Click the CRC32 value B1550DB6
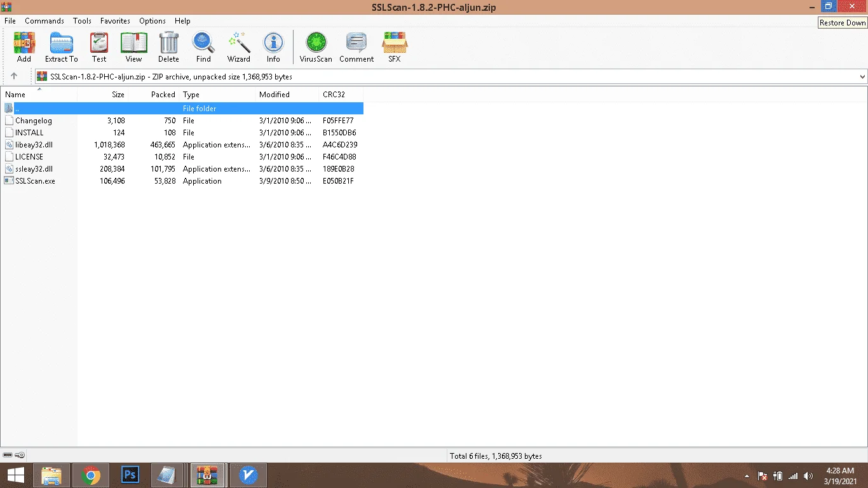Image resolution: width=868 pixels, height=488 pixels. [x=339, y=133]
